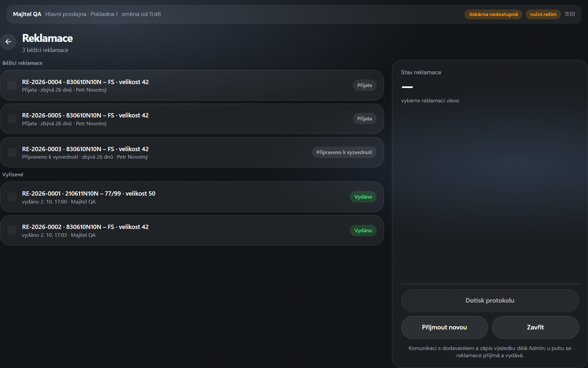
Task: Click the text 'vydáno 2. 10. 17:03 · Majitel QA'
Action: tap(59, 235)
